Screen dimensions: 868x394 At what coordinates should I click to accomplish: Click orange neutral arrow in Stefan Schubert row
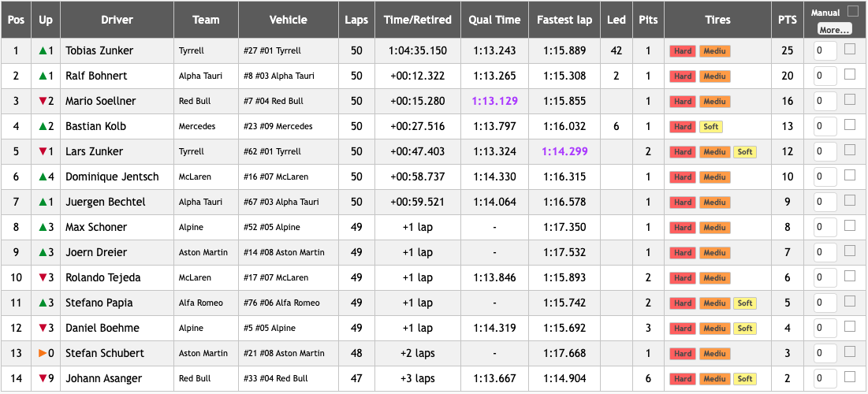click(x=43, y=354)
